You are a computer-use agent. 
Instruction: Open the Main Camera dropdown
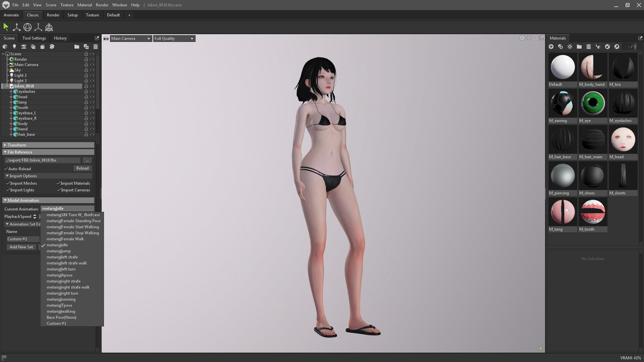click(x=130, y=39)
